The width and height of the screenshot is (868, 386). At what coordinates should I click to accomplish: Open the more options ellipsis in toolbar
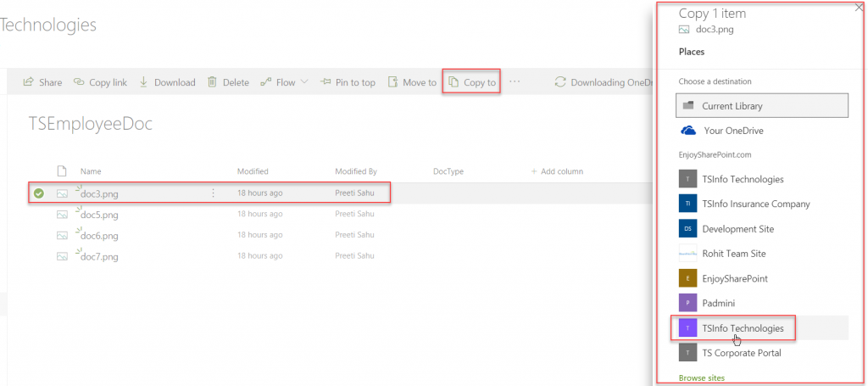(x=515, y=82)
